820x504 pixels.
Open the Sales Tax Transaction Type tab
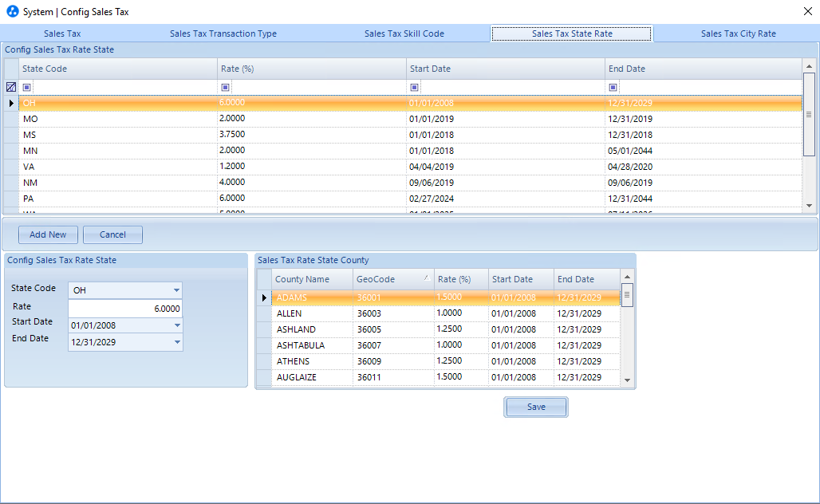[x=223, y=33]
